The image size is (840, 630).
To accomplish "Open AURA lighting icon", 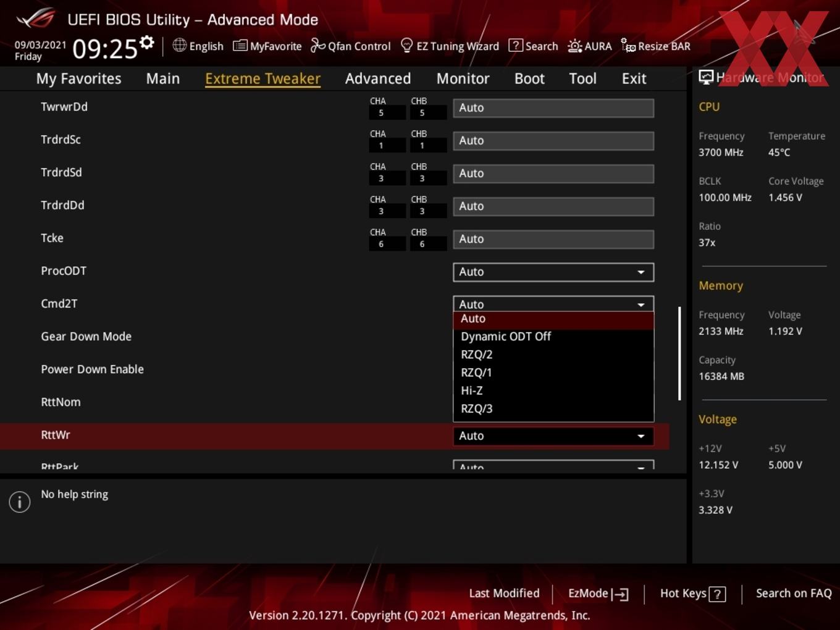I will (574, 46).
